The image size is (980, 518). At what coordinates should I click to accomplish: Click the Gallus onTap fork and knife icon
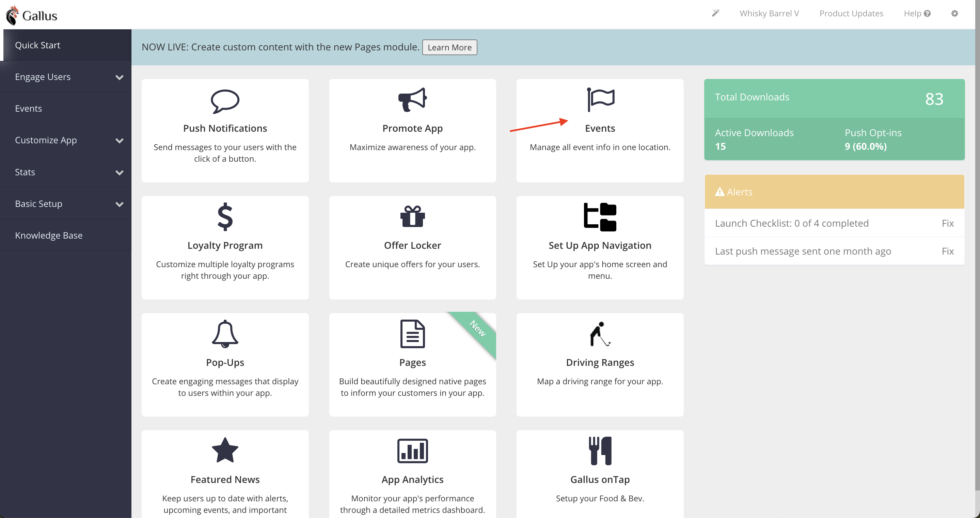pos(600,451)
